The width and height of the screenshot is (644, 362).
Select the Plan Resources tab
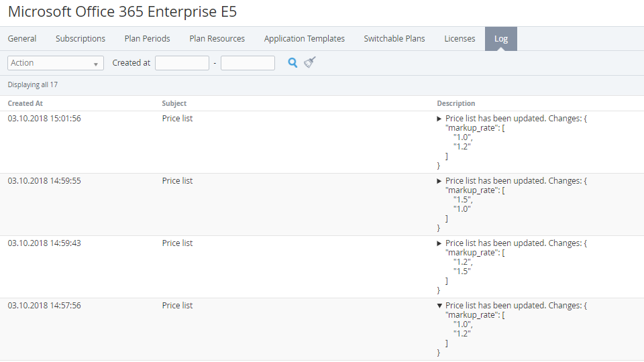coord(217,39)
